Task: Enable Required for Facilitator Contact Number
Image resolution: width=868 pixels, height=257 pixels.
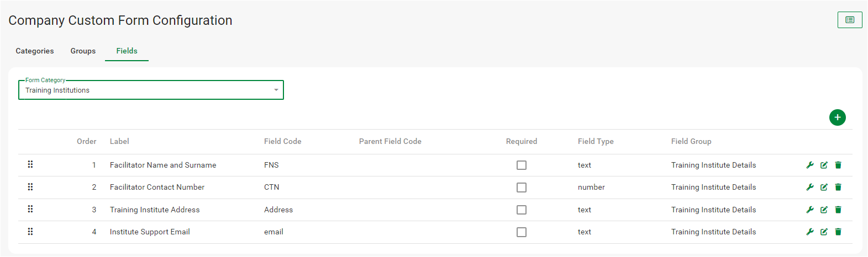Action: [x=522, y=188]
